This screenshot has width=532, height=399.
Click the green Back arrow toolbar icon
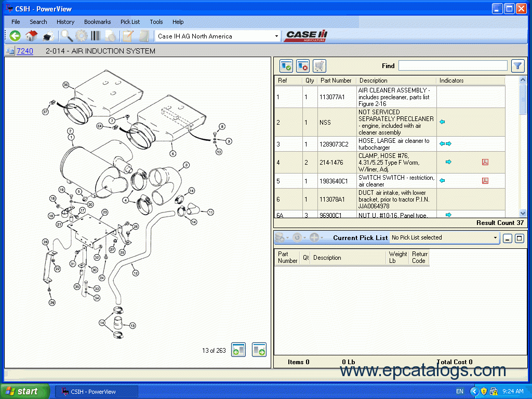[x=15, y=36]
